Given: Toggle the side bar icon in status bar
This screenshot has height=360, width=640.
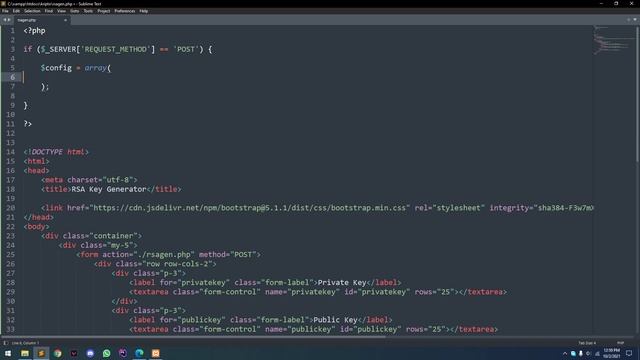Looking at the screenshot, I should point(5,343).
